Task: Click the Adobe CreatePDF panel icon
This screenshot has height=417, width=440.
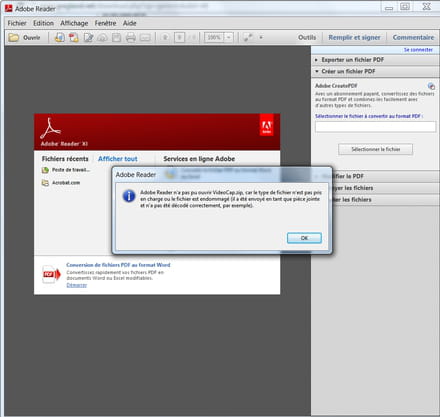Action: click(431, 86)
